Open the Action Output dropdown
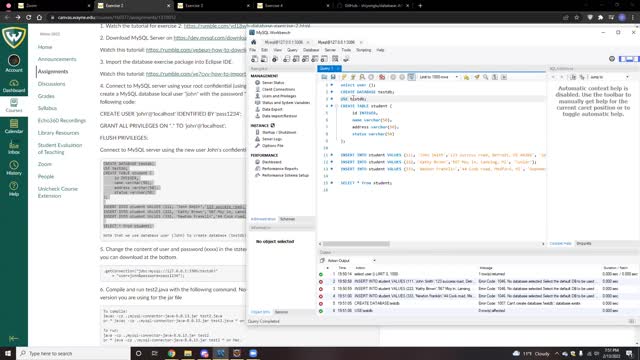 pyautogui.click(x=351, y=260)
